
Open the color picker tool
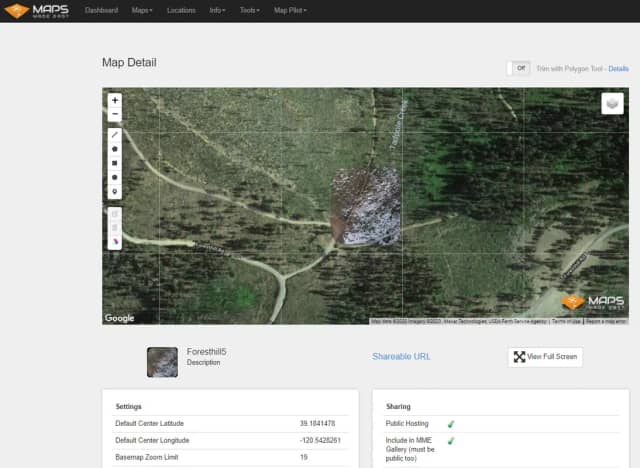point(115,242)
